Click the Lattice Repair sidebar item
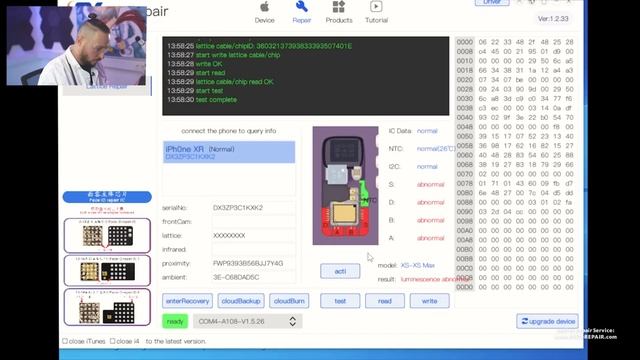The width and height of the screenshot is (640, 360). click(107, 87)
